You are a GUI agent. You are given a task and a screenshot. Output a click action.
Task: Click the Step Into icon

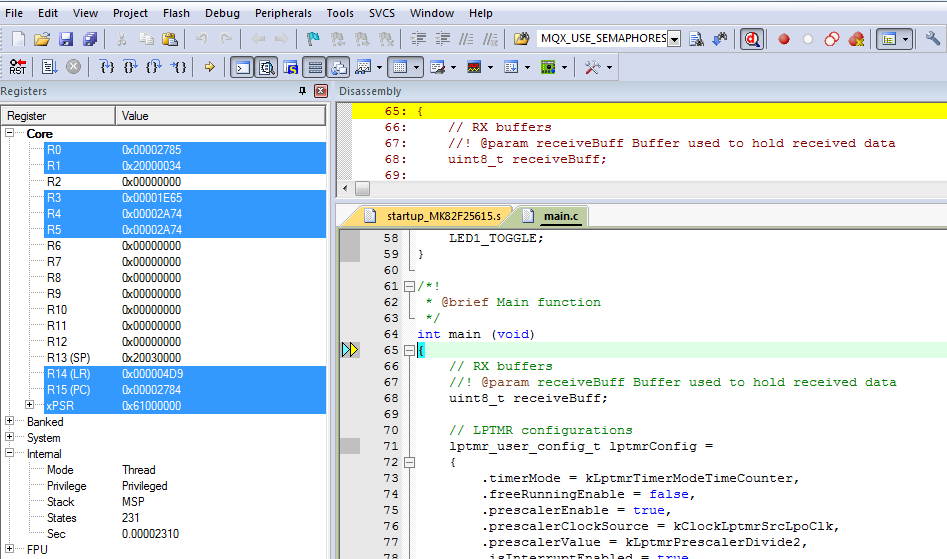point(107,67)
